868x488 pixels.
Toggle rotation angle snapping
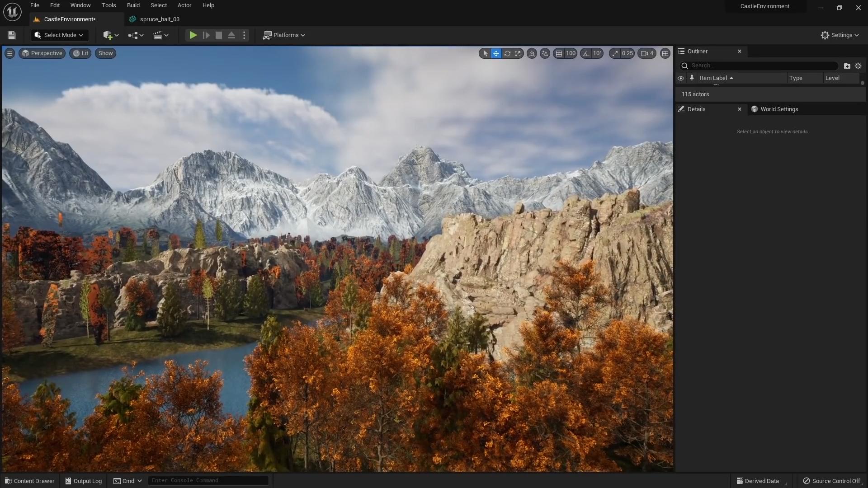586,53
